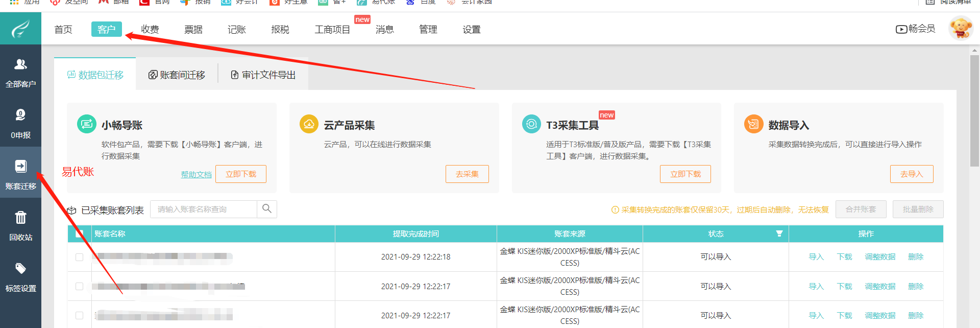Focus the 请输入账套名称查询 search field

(204, 209)
